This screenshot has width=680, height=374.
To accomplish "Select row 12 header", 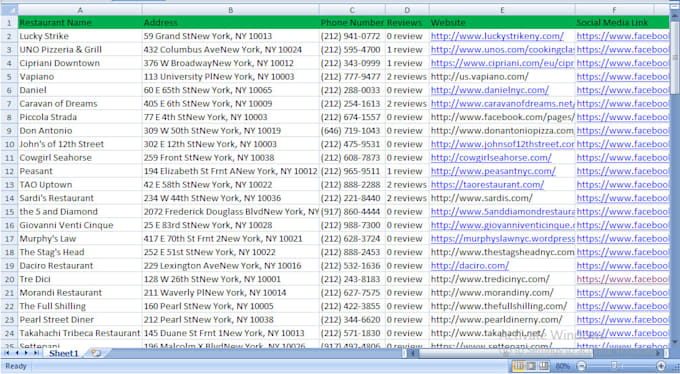I will [9, 171].
